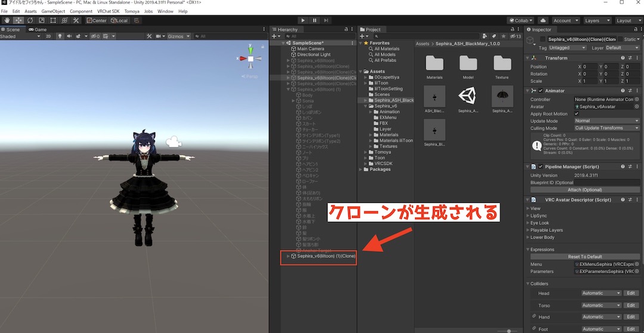Open the Culling Mode dropdown

(x=606, y=128)
